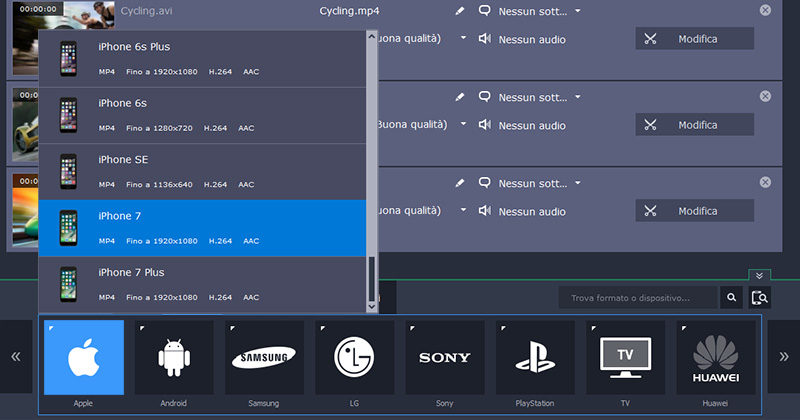Viewport: 800px width, 420px height.
Task: Click the audio speaker icon in second row
Action: (x=485, y=125)
